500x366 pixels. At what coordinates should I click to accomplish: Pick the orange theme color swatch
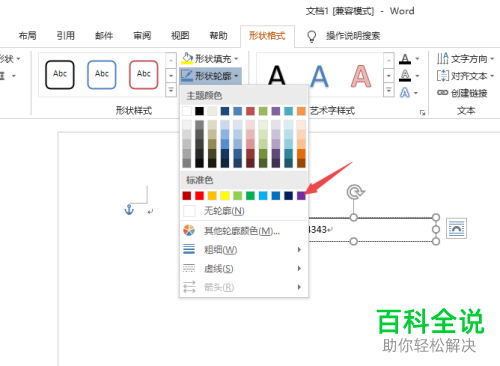pyautogui.click(x=301, y=111)
